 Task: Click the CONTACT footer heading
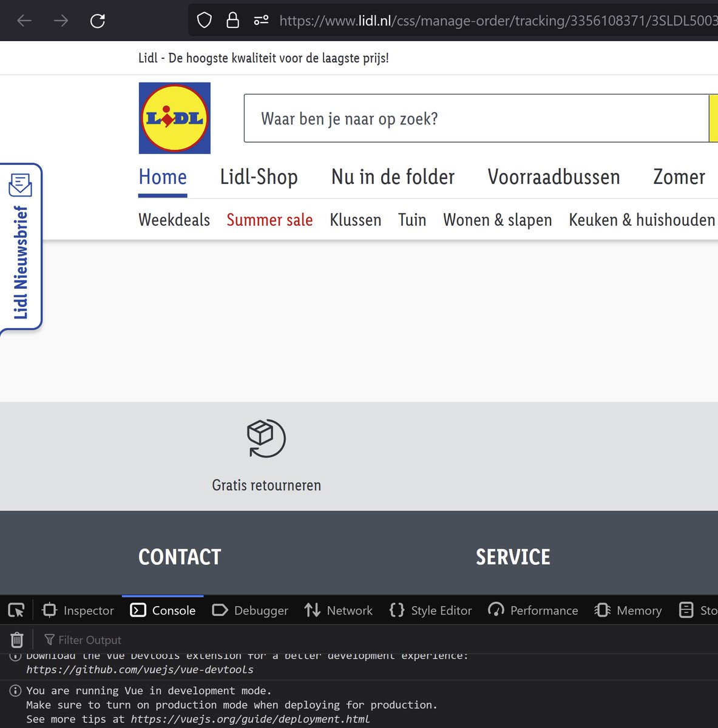coord(180,557)
